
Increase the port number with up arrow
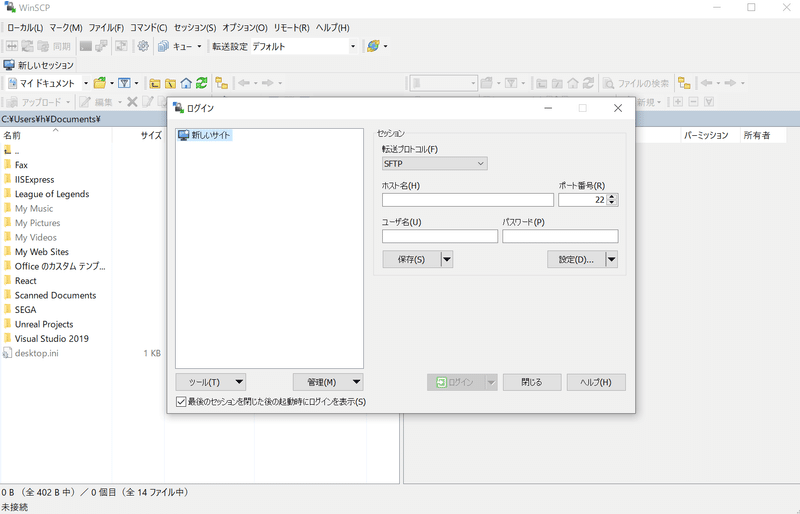point(612,197)
